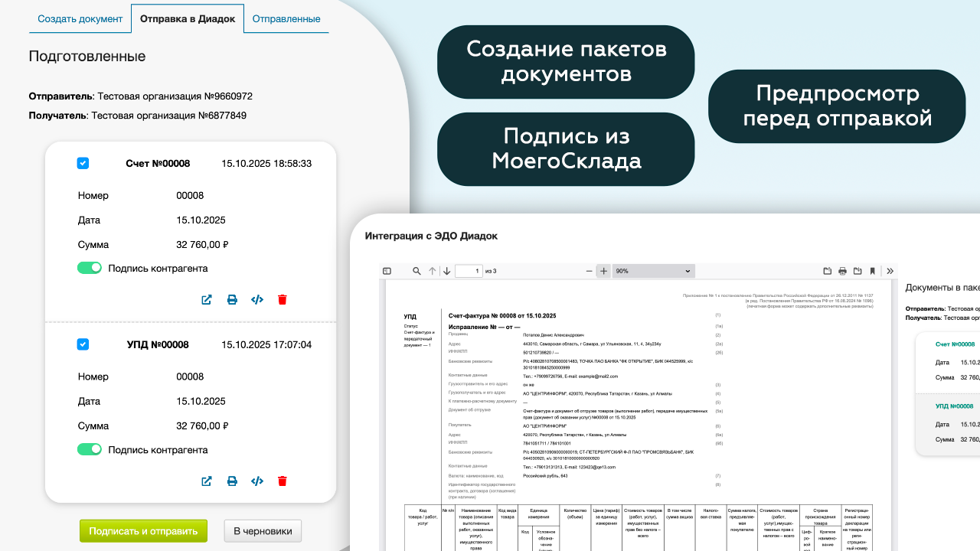Click the page number input field
Viewport: 980px width, 551px height.
tap(469, 271)
